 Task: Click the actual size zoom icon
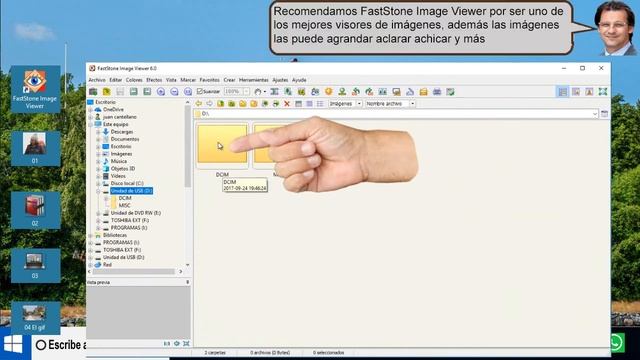pos(188,92)
